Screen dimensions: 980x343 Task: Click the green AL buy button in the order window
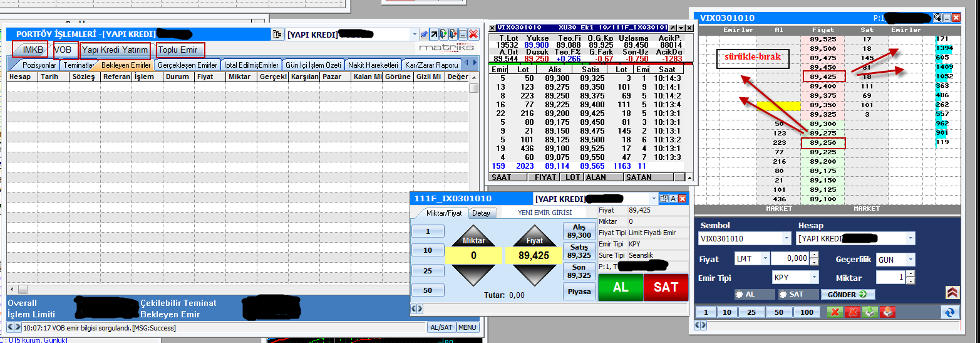pyautogui.click(x=621, y=287)
